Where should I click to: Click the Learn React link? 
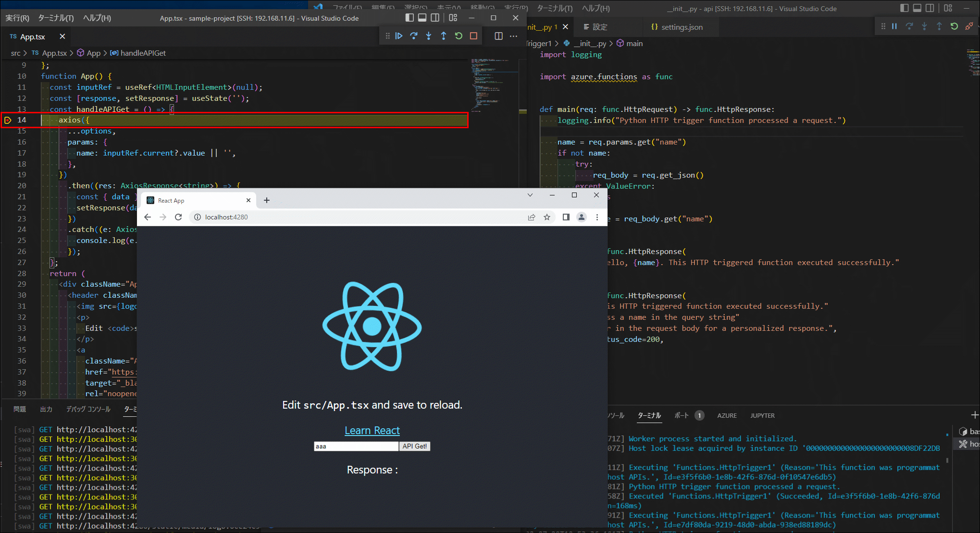tap(372, 430)
